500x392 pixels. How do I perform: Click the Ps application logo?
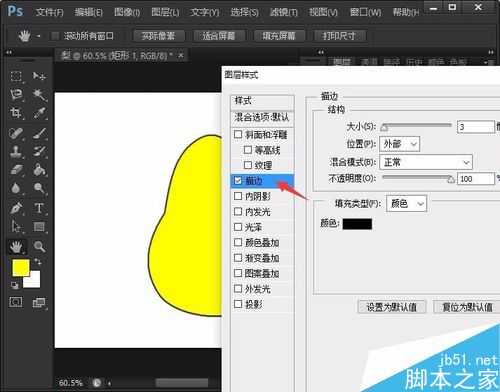point(15,11)
